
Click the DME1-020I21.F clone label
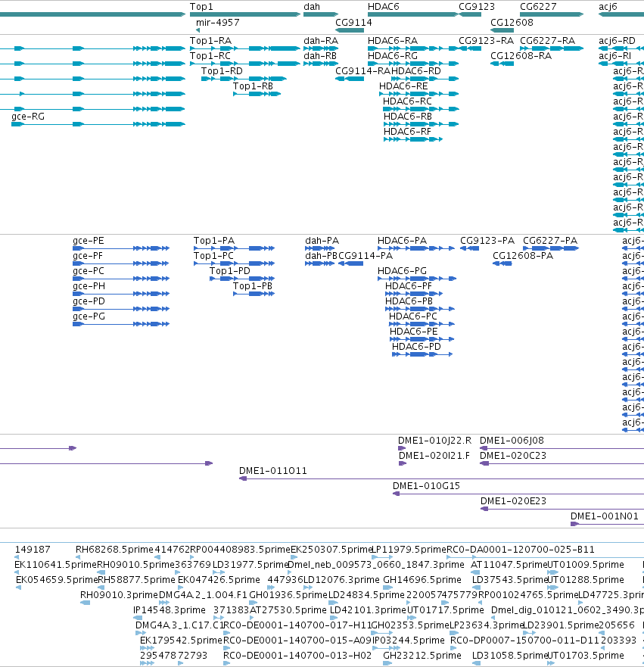[x=434, y=456]
